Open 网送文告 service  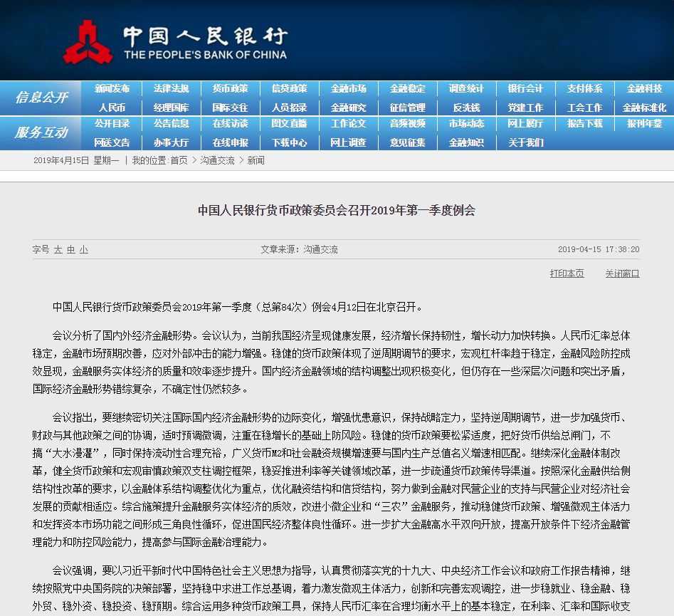point(112,142)
